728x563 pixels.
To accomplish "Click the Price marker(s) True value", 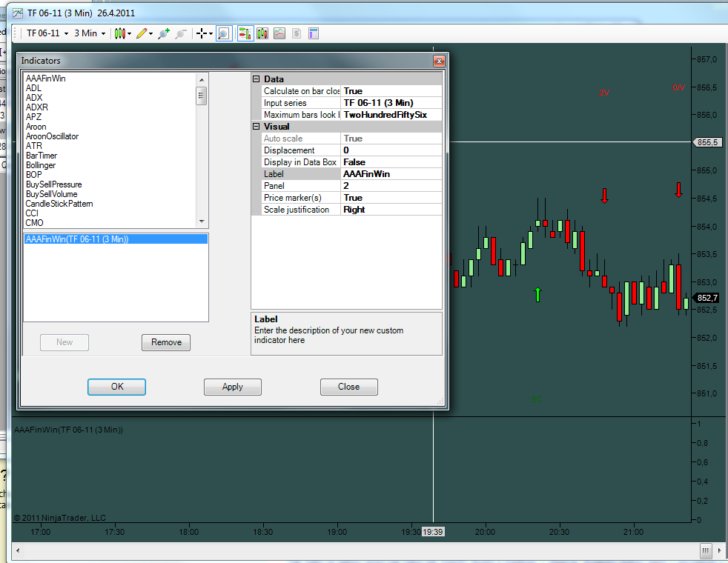I will point(391,198).
